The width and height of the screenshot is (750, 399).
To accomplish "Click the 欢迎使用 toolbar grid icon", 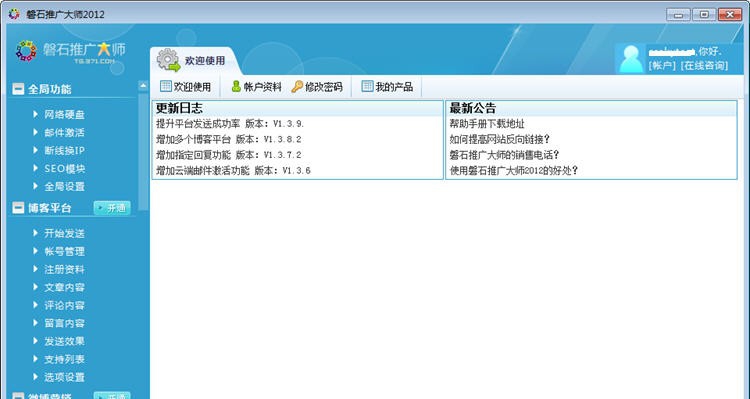I will click(x=166, y=86).
